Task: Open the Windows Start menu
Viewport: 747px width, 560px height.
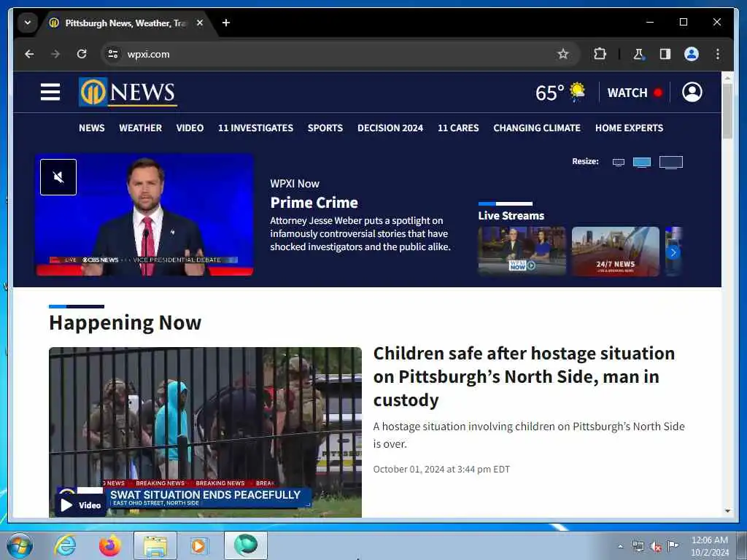Action: point(20,545)
